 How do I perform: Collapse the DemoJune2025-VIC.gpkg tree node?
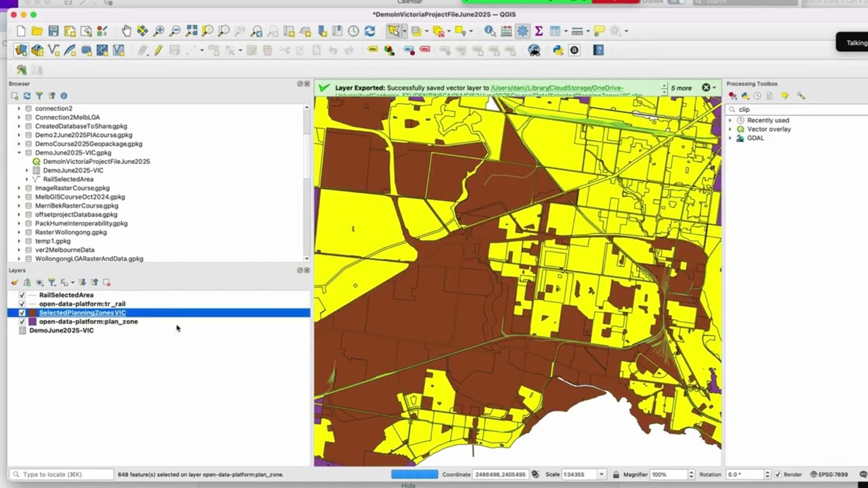19,152
